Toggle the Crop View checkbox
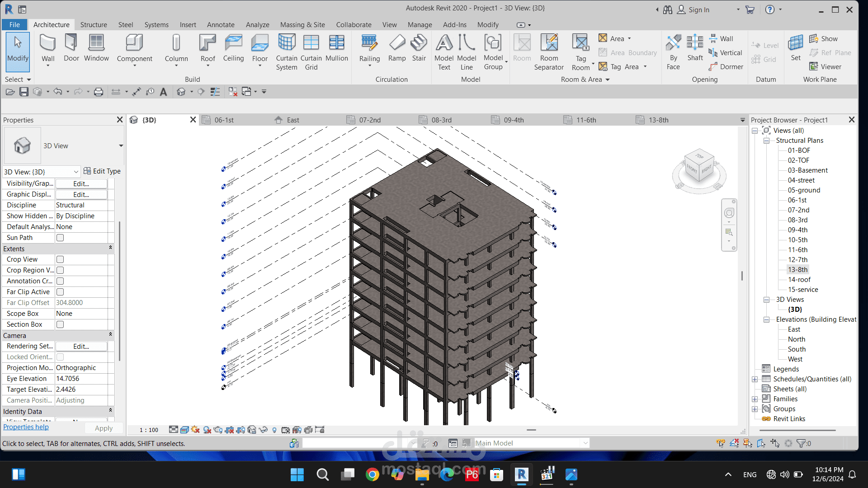The height and width of the screenshot is (488, 868). pos(60,259)
